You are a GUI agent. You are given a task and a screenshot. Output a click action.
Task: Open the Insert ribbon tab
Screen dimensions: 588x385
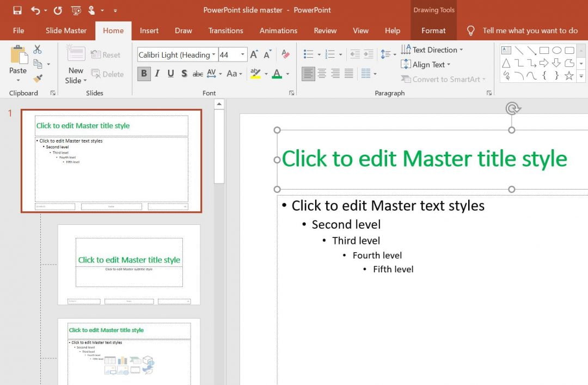click(x=149, y=30)
